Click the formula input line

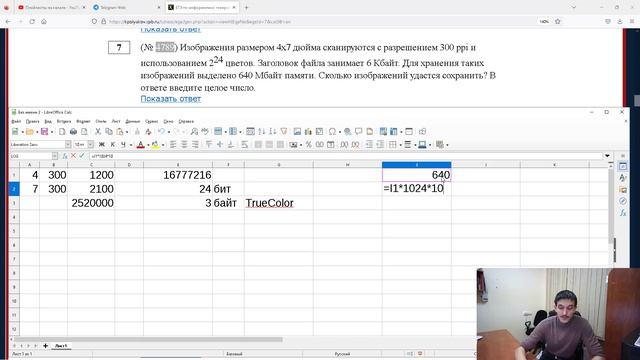coord(345,156)
